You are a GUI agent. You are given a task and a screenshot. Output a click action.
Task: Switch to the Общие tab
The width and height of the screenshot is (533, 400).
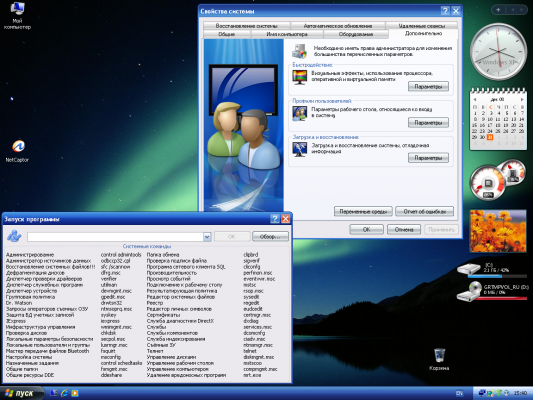(227, 34)
